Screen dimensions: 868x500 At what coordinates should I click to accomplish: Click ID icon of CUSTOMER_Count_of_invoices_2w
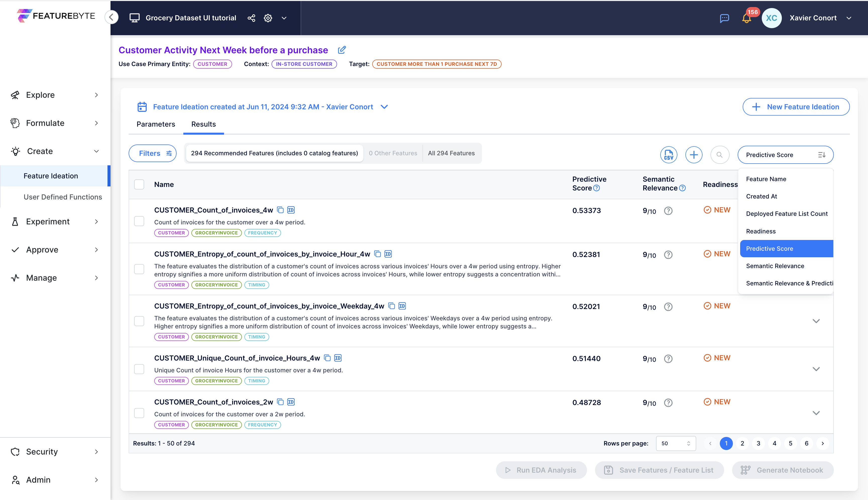291,402
